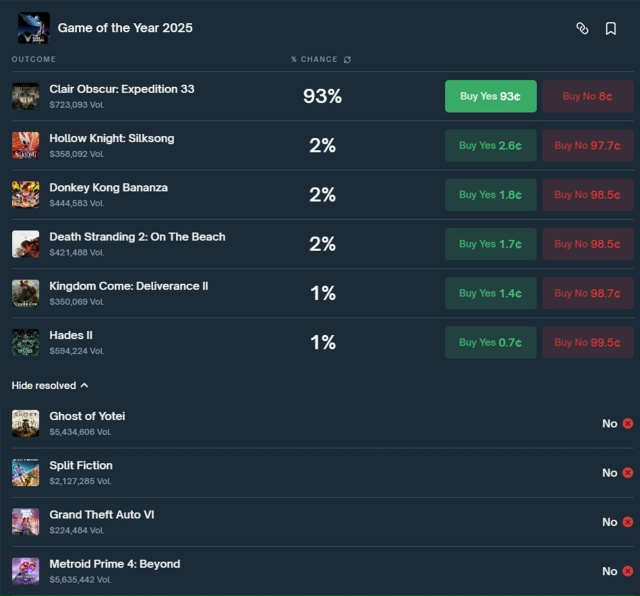This screenshot has width=640, height=596.
Task: Buy No for Clair Obscur at 8¢
Action: [587, 96]
